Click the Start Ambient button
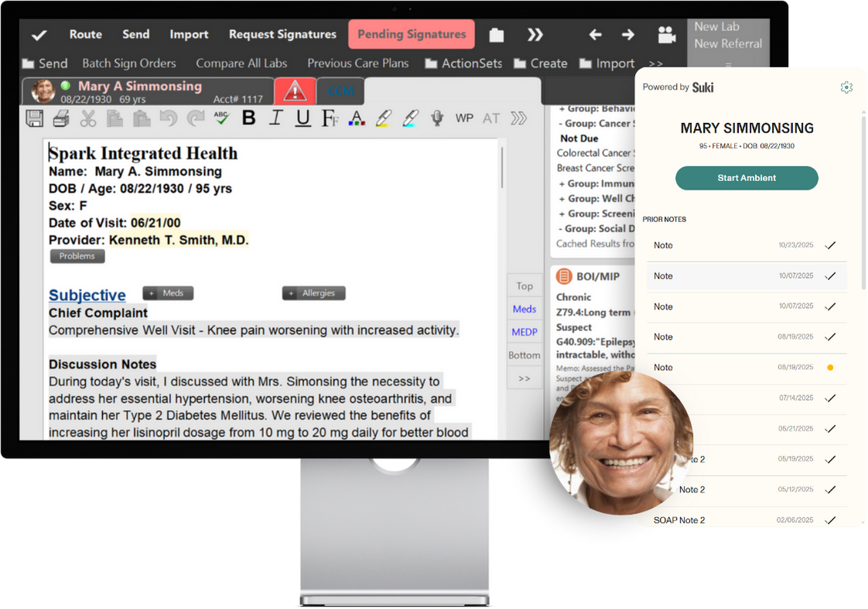Screen dimensions: 868x609 pyautogui.click(x=747, y=178)
